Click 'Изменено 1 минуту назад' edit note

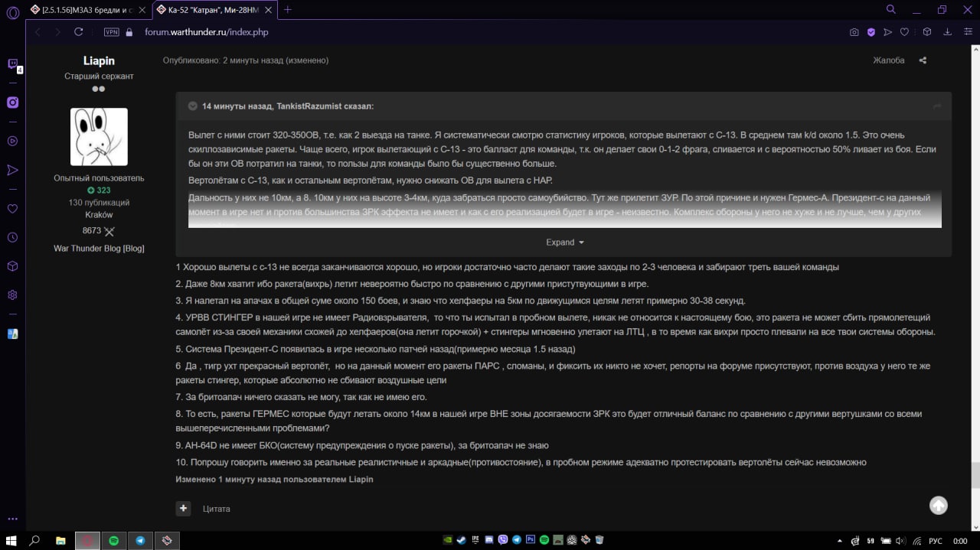pyautogui.click(x=275, y=480)
